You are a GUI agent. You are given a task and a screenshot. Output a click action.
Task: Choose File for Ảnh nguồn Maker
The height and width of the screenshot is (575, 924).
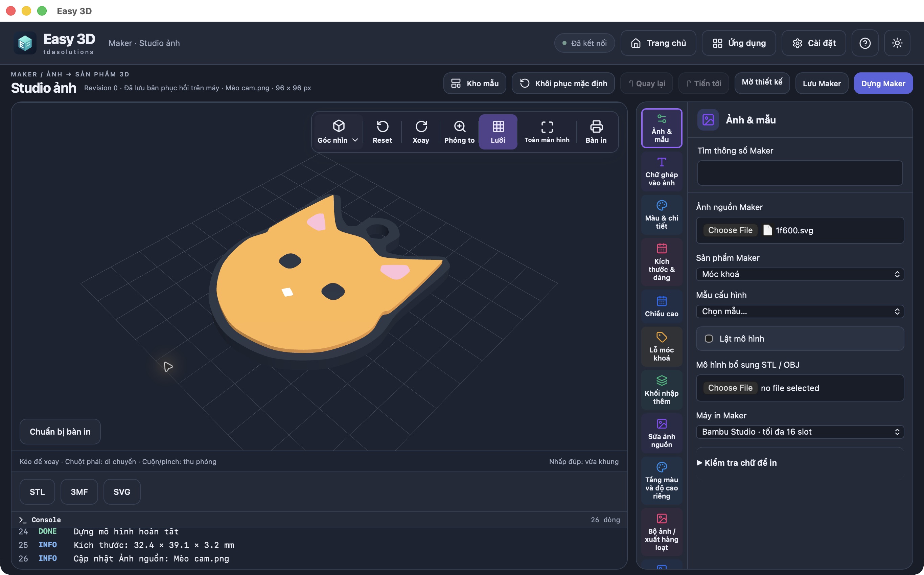730,230
